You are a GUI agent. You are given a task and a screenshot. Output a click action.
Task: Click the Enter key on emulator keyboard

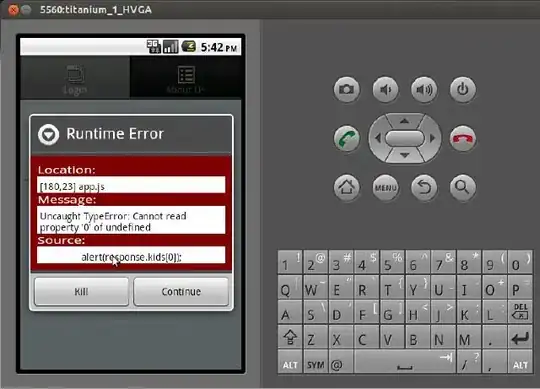[x=520, y=338]
